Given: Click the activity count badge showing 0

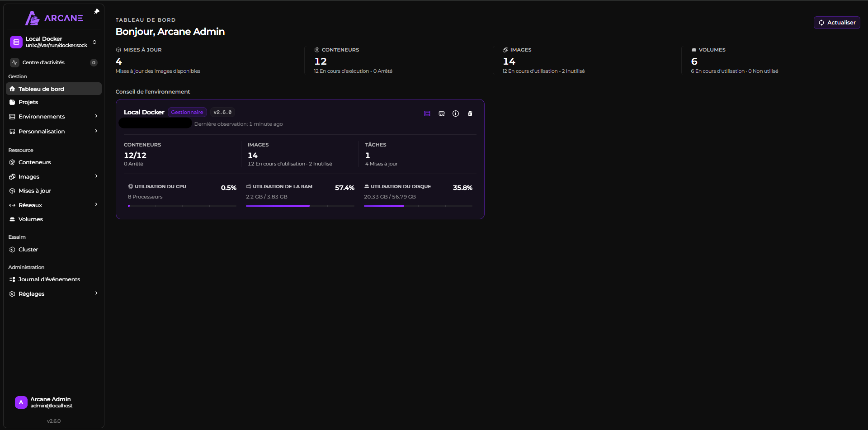Looking at the screenshot, I should 94,62.
